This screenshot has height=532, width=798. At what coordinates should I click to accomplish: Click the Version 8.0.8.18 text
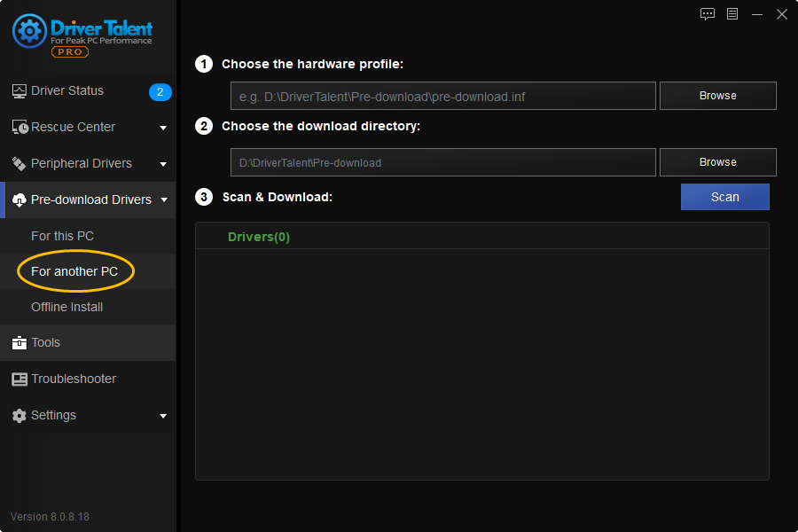click(50, 517)
